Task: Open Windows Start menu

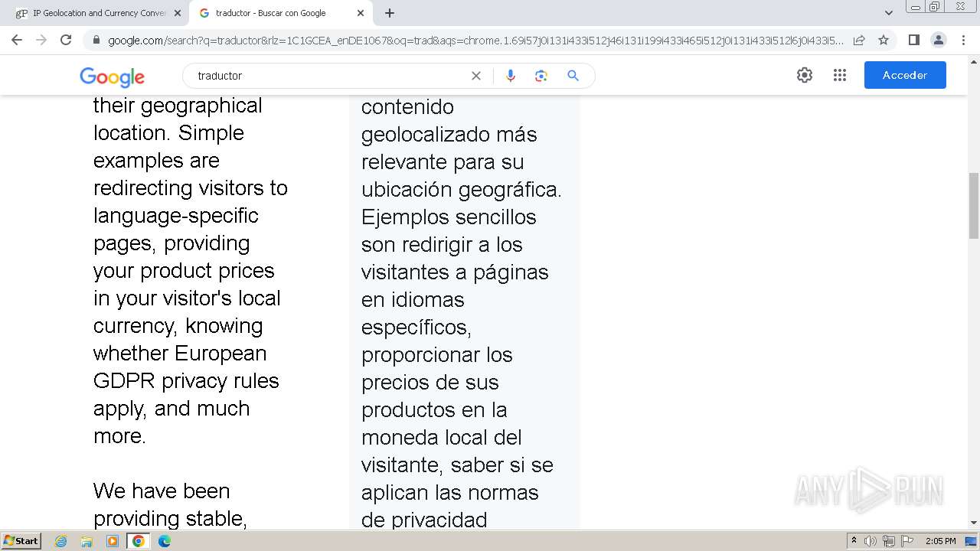Action: (x=21, y=541)
